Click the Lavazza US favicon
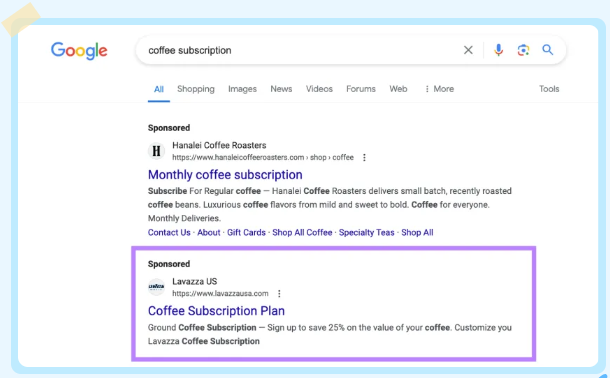The image size is (610, 378). pos(156,287)
